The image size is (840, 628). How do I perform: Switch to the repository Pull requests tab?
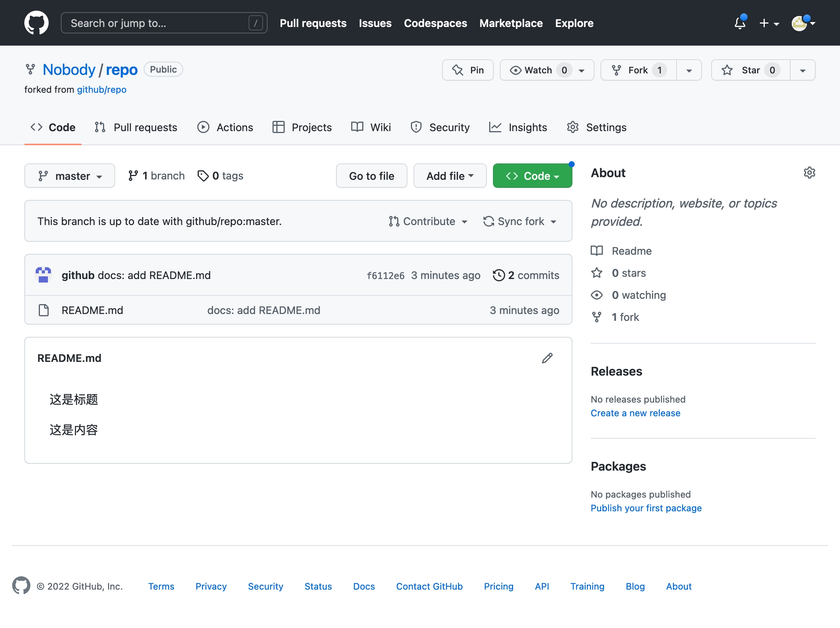pos(136,127)
